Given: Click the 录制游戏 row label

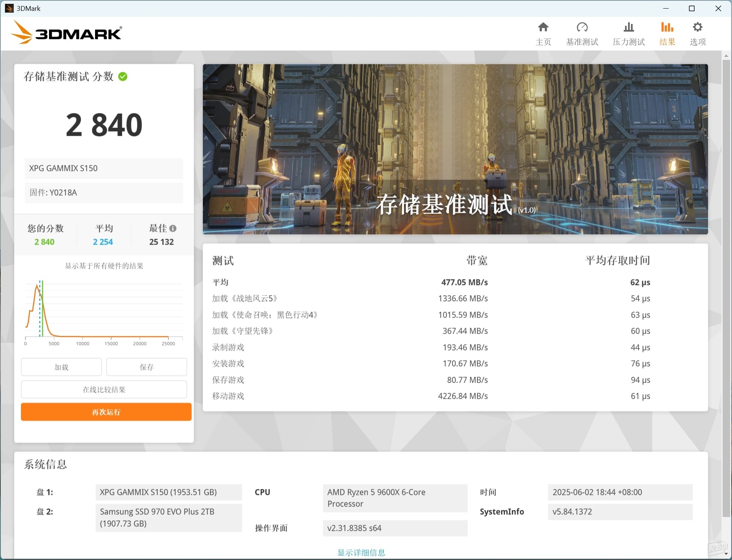Looking at the screenshot, I should coord(228,348).
